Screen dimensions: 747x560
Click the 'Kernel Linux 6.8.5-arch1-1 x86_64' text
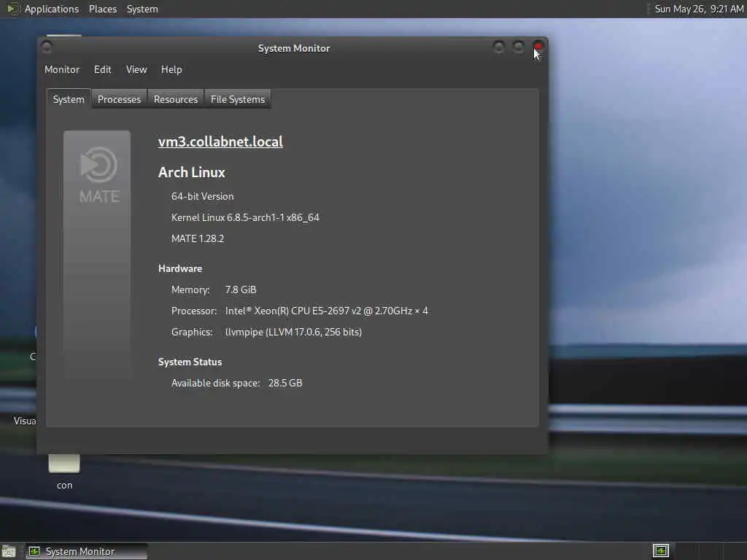245,217
